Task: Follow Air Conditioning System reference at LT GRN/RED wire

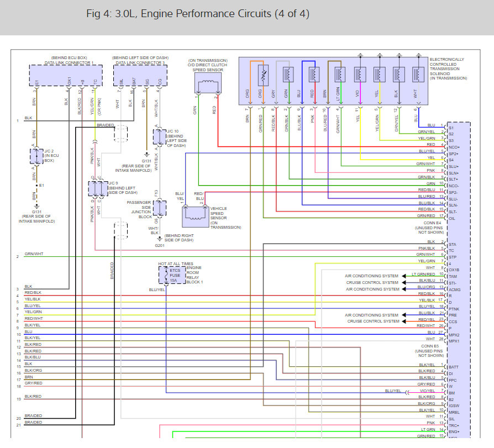Action: [x=372, y=276]
